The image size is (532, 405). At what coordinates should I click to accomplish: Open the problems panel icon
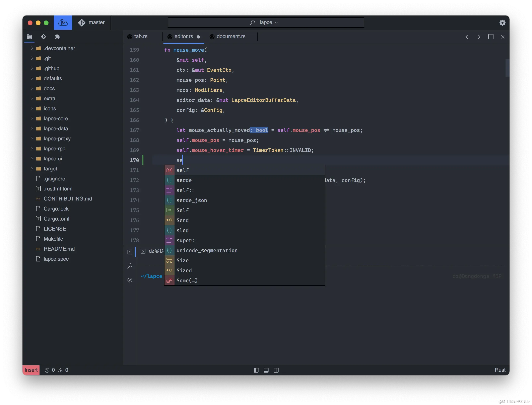[x=130, y=280]
